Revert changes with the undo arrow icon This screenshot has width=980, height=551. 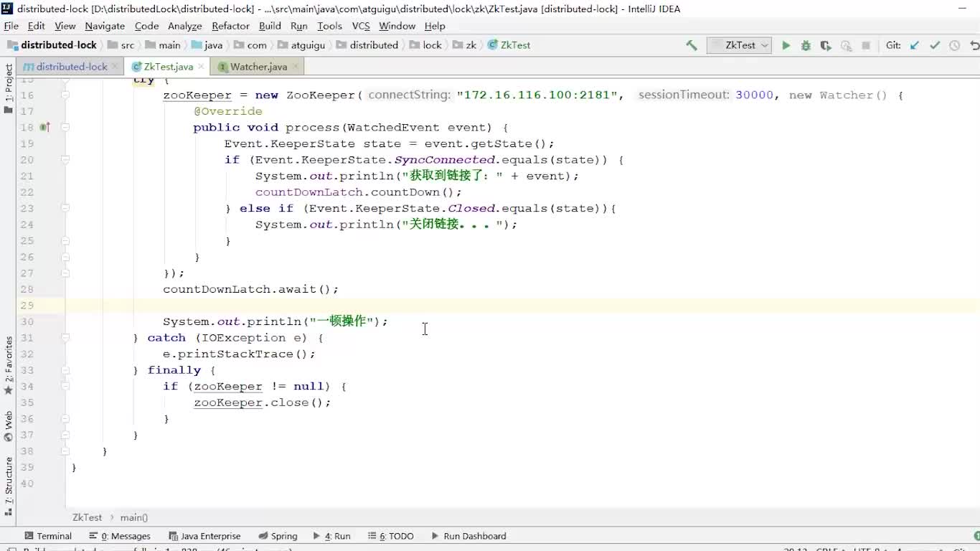click(x=974, y=45)
